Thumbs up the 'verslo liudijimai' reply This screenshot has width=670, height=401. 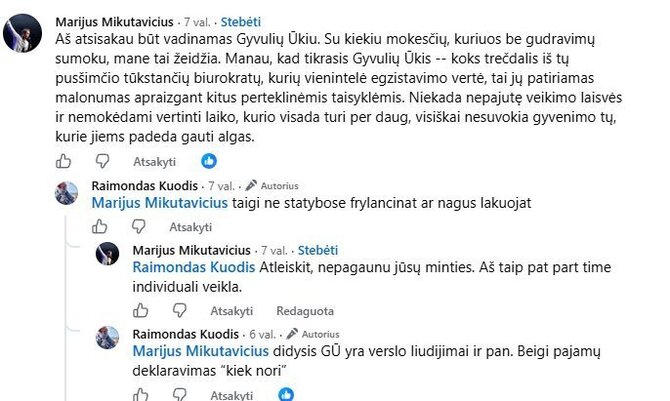point(141,395)
